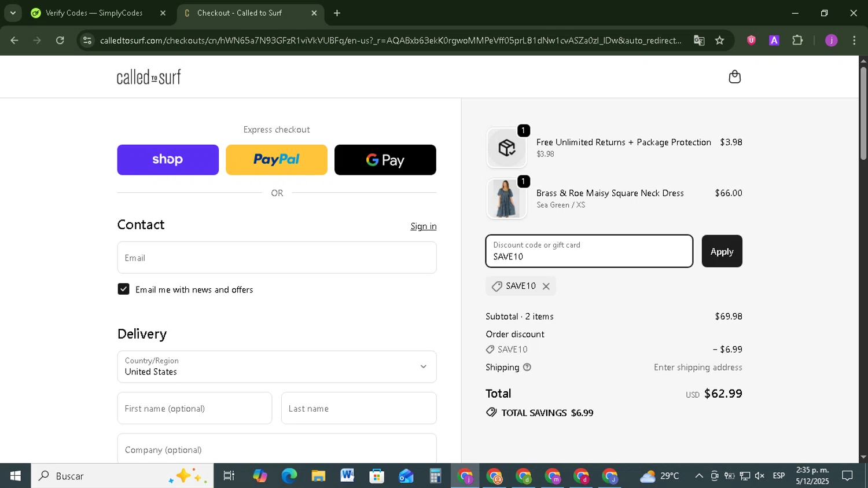The height and width of the screenshot is (488, 868).
Task: Click the 29°C weather widget
Action: click(660, 476)
